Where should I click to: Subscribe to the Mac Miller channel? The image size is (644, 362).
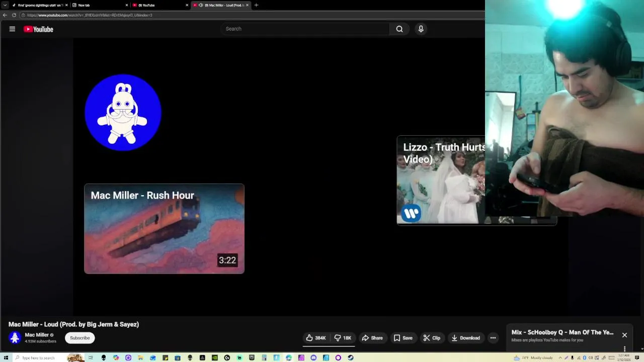79,338
